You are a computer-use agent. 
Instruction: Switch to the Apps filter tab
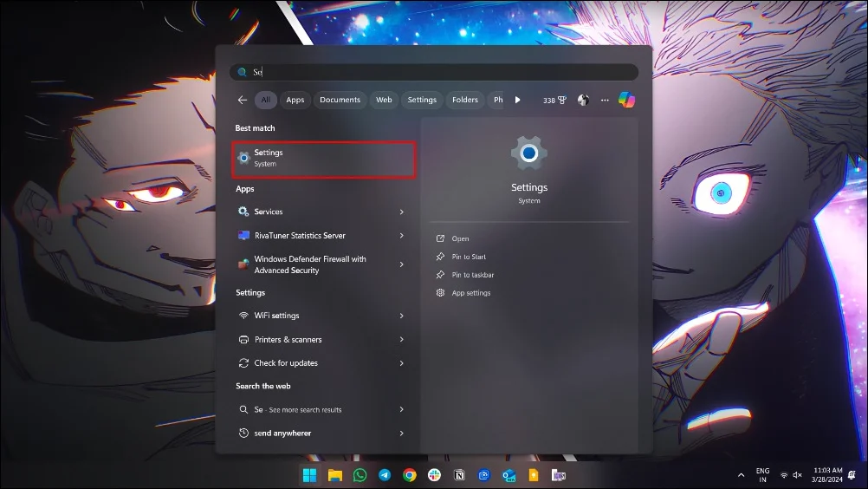coord(295,100)
